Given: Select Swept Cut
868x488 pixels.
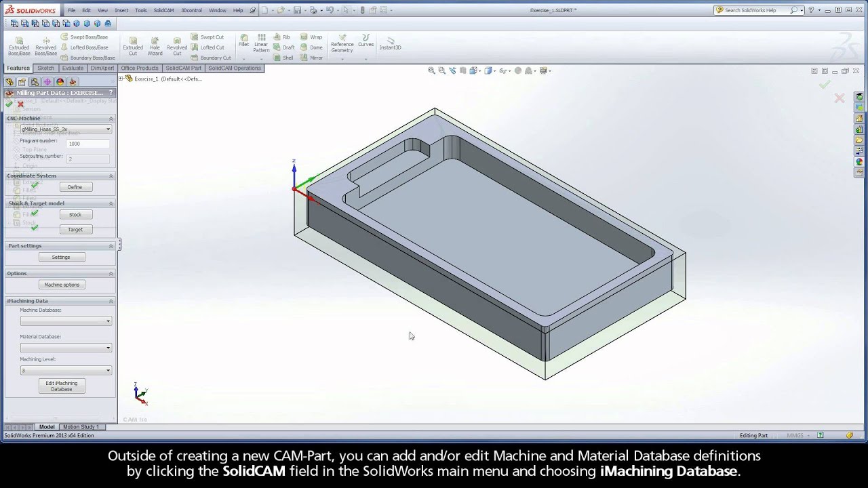Looking at the screenshot, I should point(207,37).
